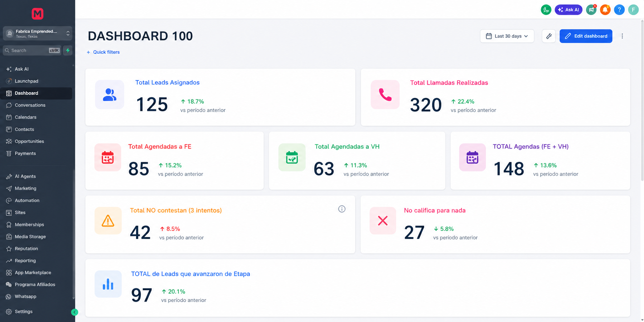Click the Automation icon in sidebar
Viewport: 644px width, 322px height.
9,200
